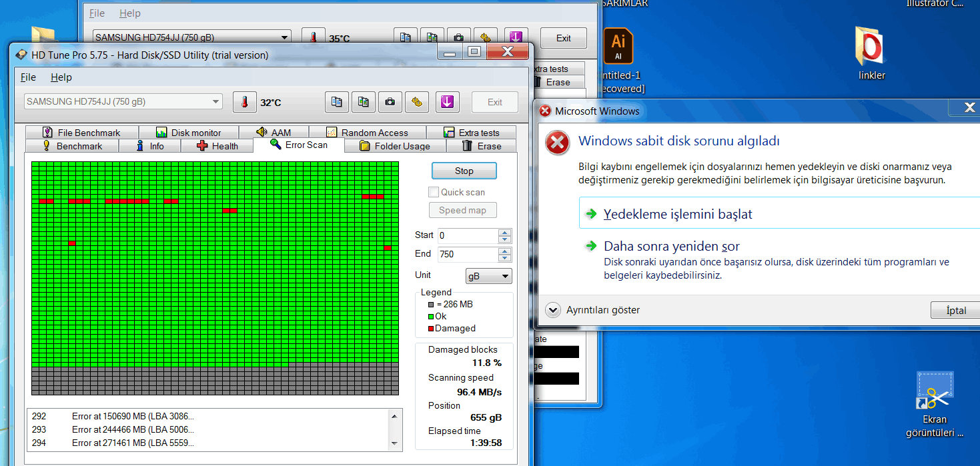Select error row 294 at 271461 MB

[113, 443]
